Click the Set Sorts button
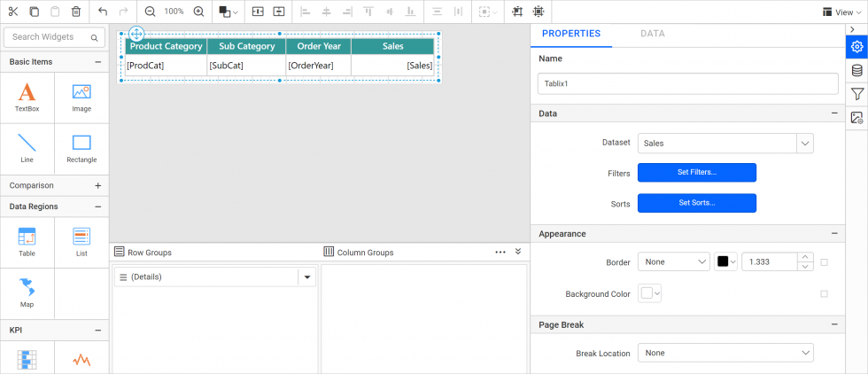The width and height of the screenshot is (868, 374). click(x=696, y=203)
